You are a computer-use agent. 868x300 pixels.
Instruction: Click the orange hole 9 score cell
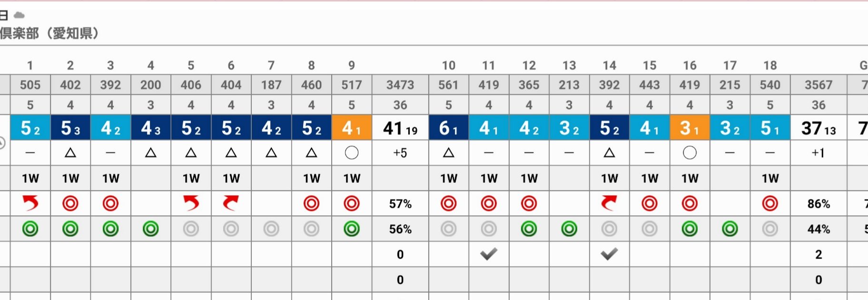point(352,128)
